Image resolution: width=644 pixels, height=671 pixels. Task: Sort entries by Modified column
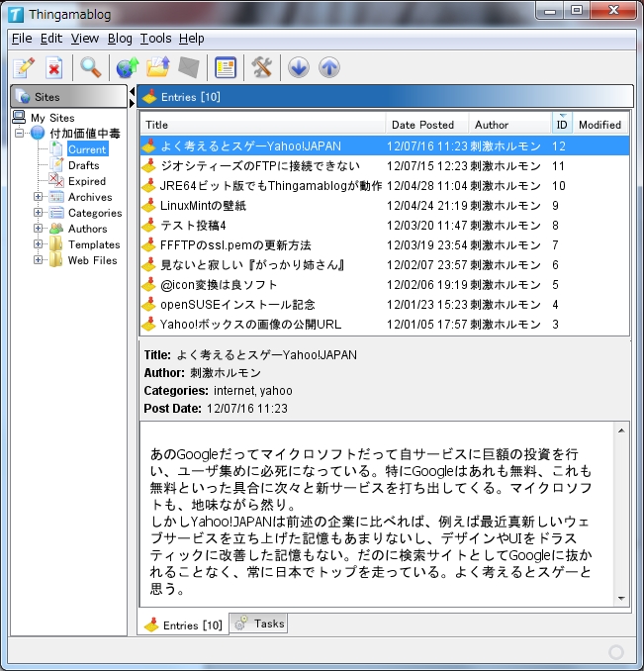coord(600,125)
